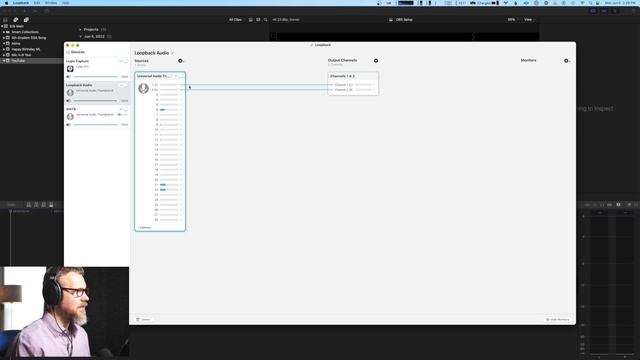Click the microphone icon under the SM7B device
The height and width of the screenshot is (360, 640).
[x=70, y=117]
